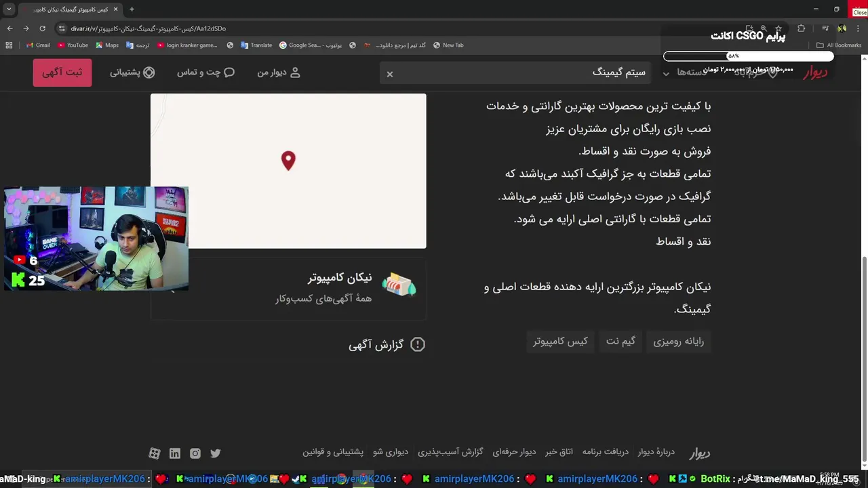Click the Divar logo in the footer
The width and height of the screenshot is (868, 488).
tap(699, 453)
